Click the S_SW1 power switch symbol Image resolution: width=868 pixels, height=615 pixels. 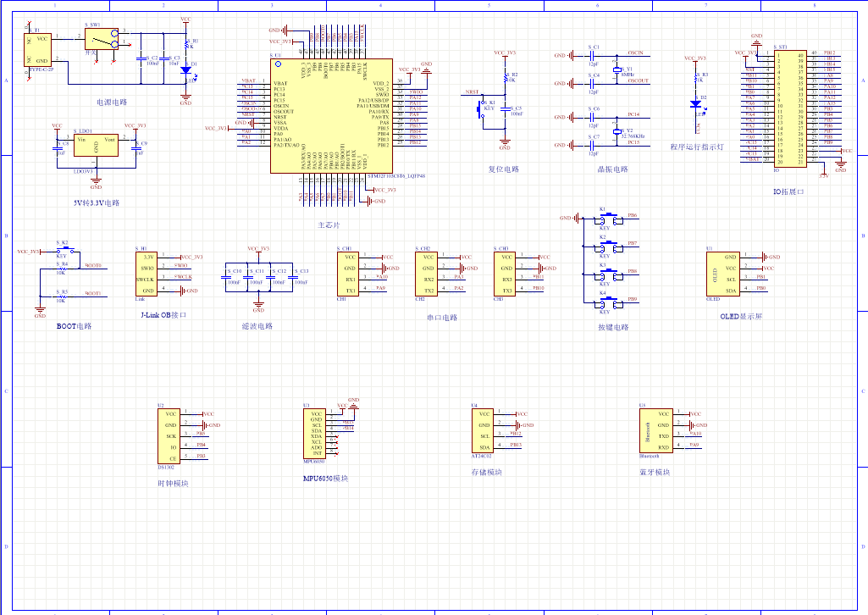pos(101,39)
